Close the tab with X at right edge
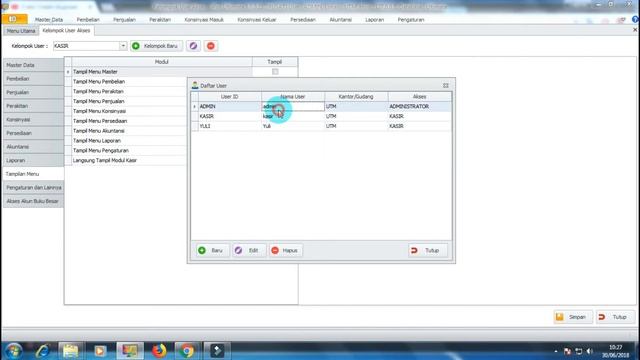 (x=635, y=30)
